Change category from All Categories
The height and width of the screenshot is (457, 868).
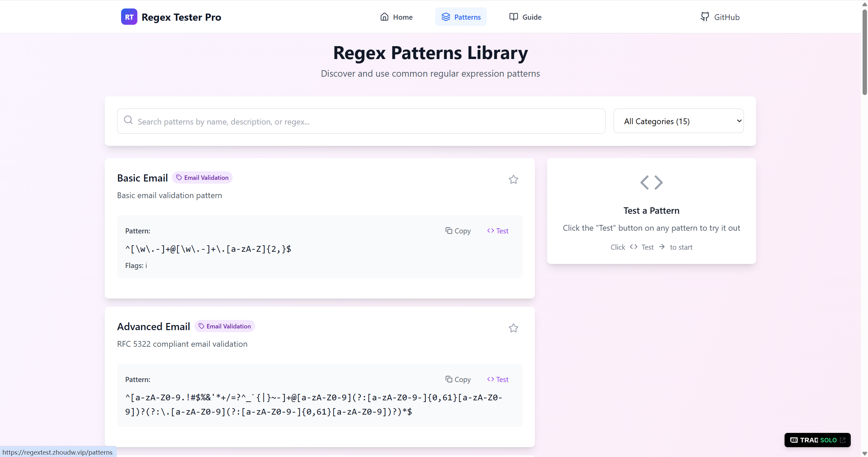click(678, 121)
